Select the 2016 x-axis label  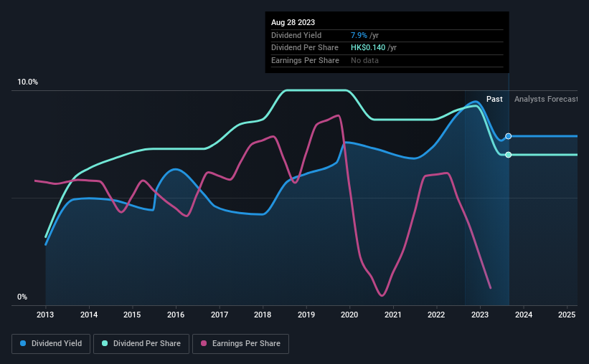(176, 315)
